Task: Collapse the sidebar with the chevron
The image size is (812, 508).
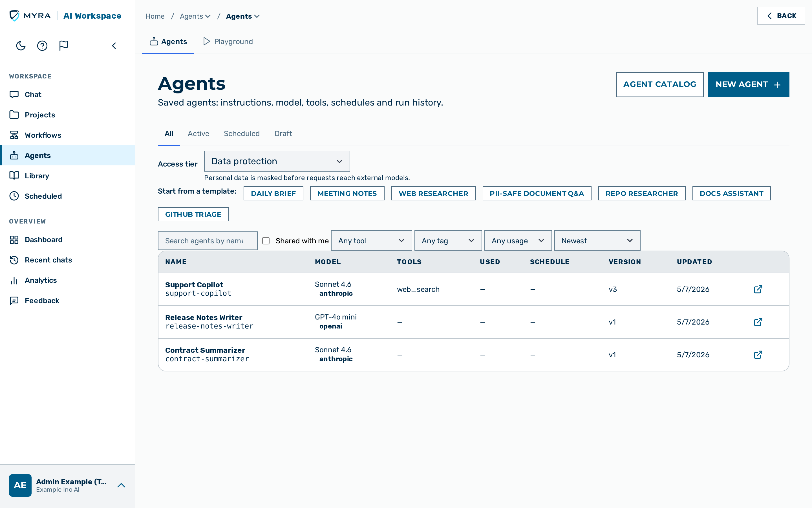Action: (x=114, y=46)
